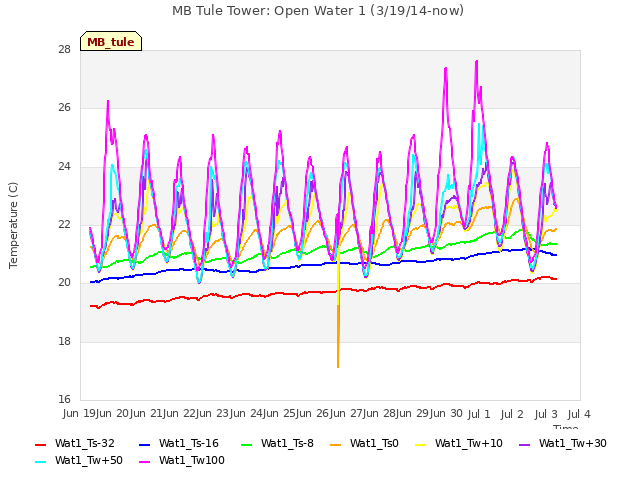640x480 pixels.
Task: Click the blue Wat1_Ts-16 legend swatch
Action: pos(145,444)
